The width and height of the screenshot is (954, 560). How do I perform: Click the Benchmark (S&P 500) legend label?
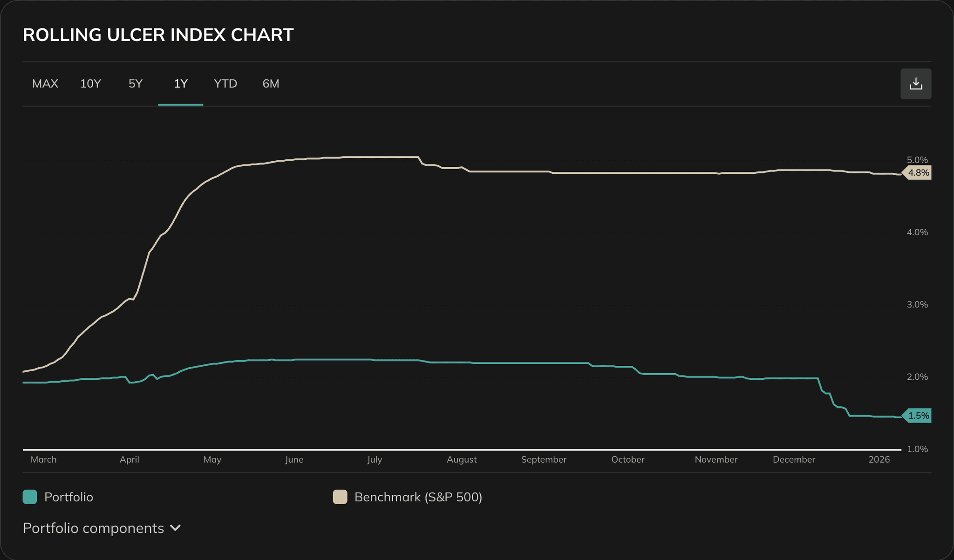click(x=418, y=497)
